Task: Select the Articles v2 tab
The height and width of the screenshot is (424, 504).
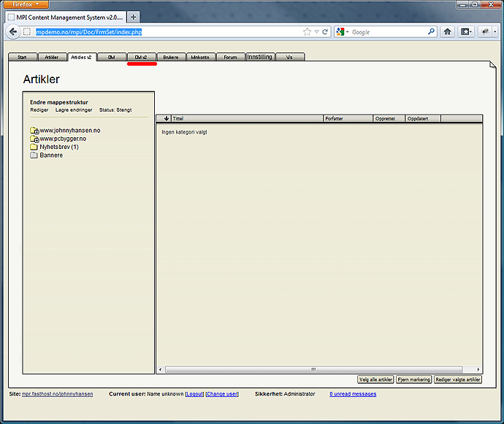Action: [x=82, y=57]
